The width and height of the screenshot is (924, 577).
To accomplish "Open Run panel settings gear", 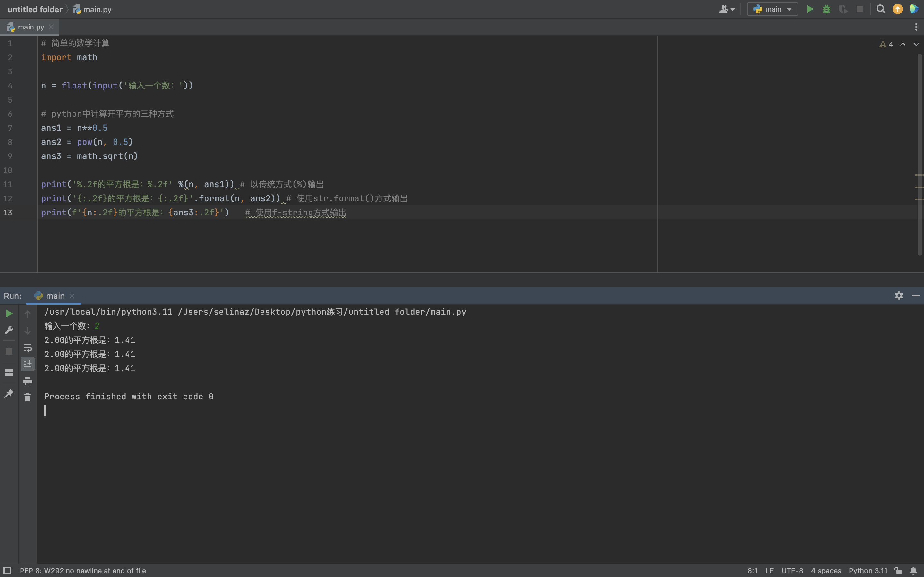I will pos(899,296).
